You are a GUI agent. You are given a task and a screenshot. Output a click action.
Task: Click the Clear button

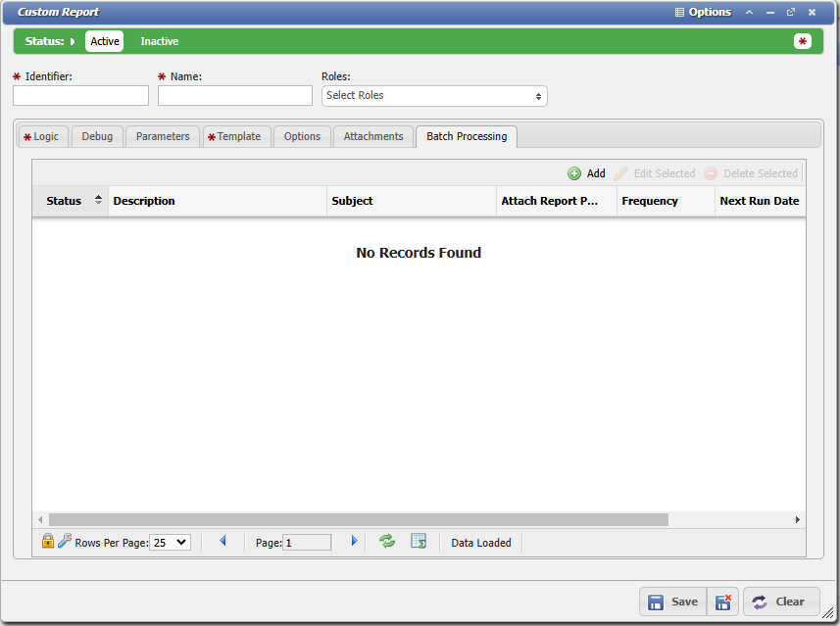781,602
